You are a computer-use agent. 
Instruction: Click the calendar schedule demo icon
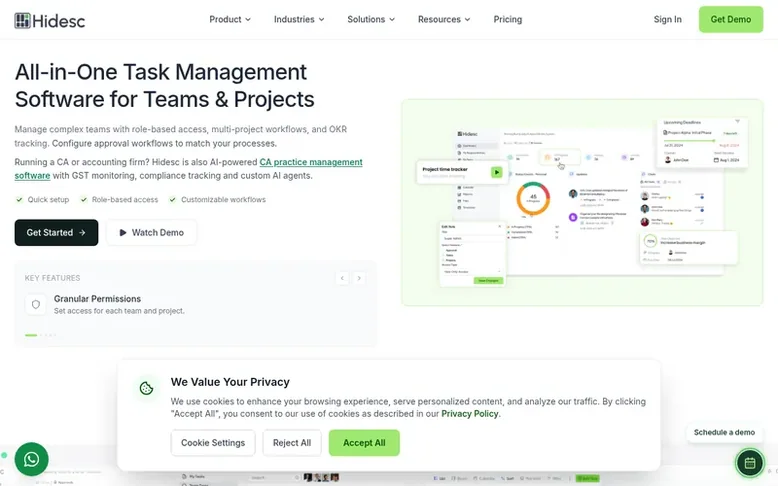750,463
